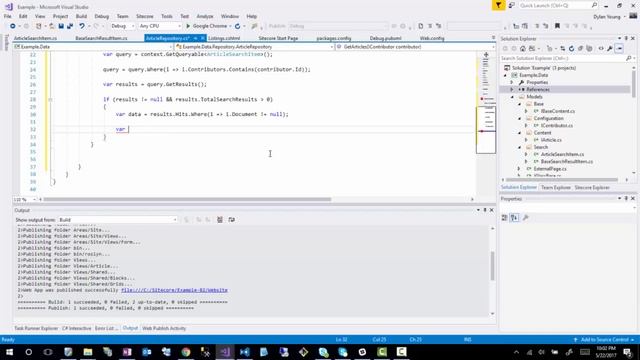Screen dimensions: 640x360
Task: Click the Navigate Backward toolbar icon
Action: point(13,26)
